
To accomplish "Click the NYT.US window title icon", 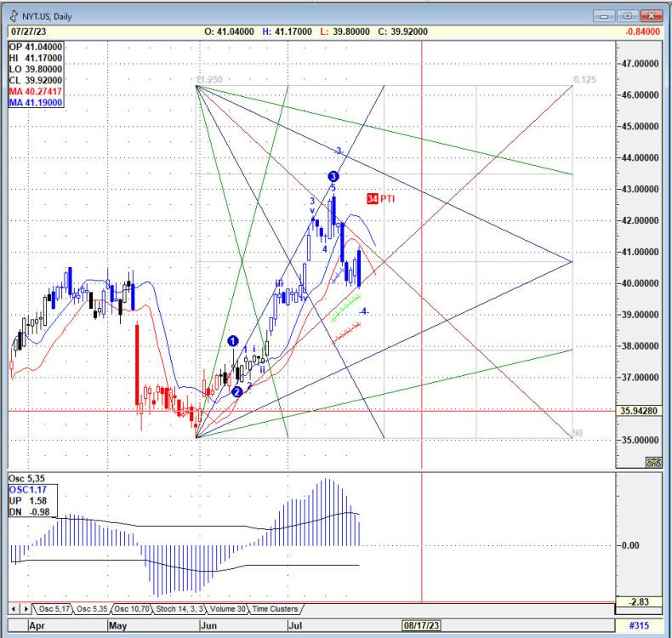I will 14,16.
